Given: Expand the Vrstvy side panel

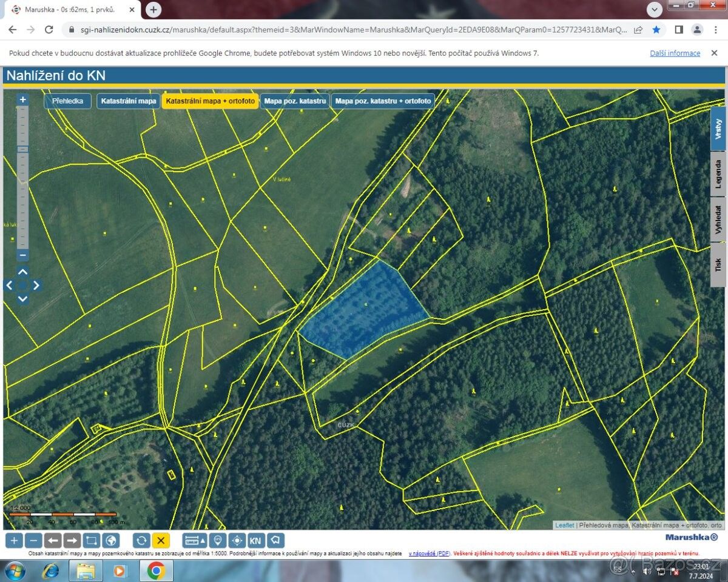Looking at the screenshot, I should tap(718, 129).
